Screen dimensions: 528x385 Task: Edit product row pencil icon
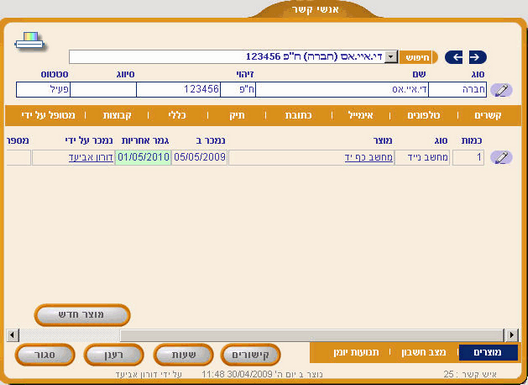[501, 157]
